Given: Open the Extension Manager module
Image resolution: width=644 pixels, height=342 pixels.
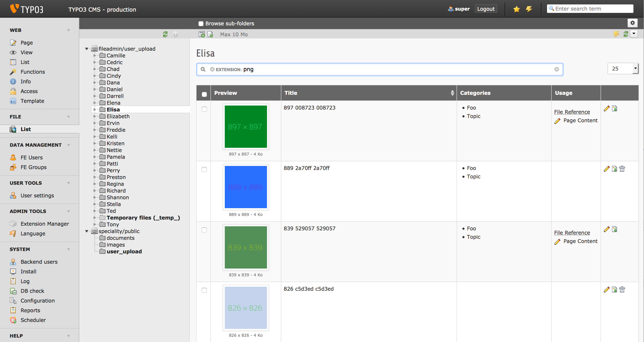Looking at the screenshot, I should point(44,224).
